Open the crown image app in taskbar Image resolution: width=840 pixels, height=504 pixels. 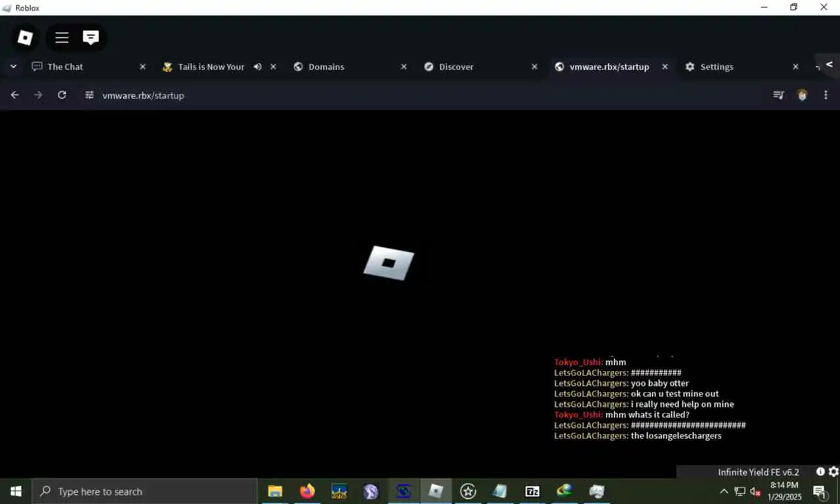[339, 491]
